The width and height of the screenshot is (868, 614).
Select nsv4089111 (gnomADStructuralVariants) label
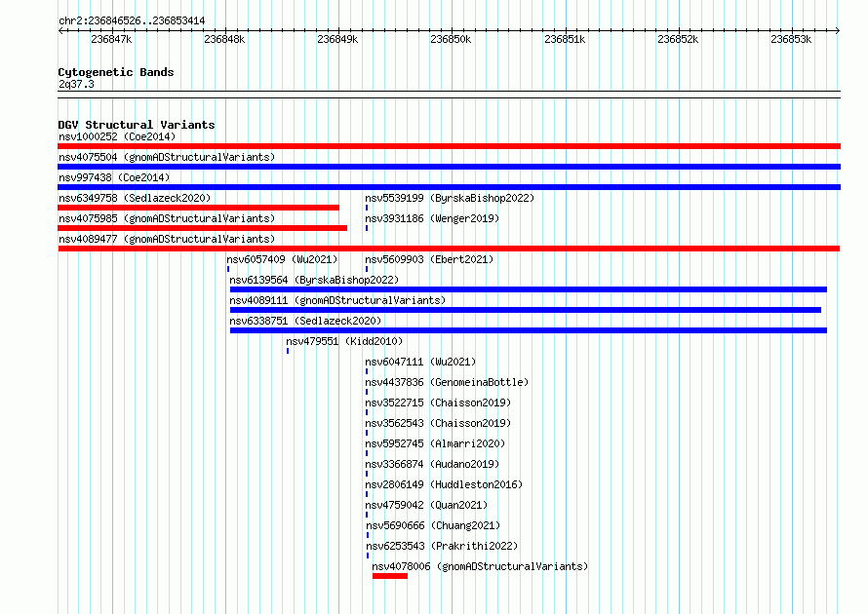click(337, 300)
